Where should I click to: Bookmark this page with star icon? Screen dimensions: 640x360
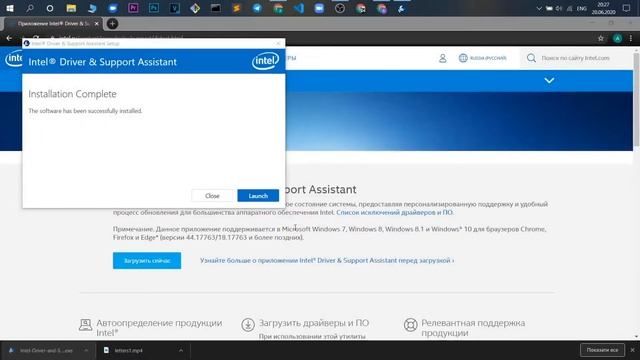coord(601,38)
